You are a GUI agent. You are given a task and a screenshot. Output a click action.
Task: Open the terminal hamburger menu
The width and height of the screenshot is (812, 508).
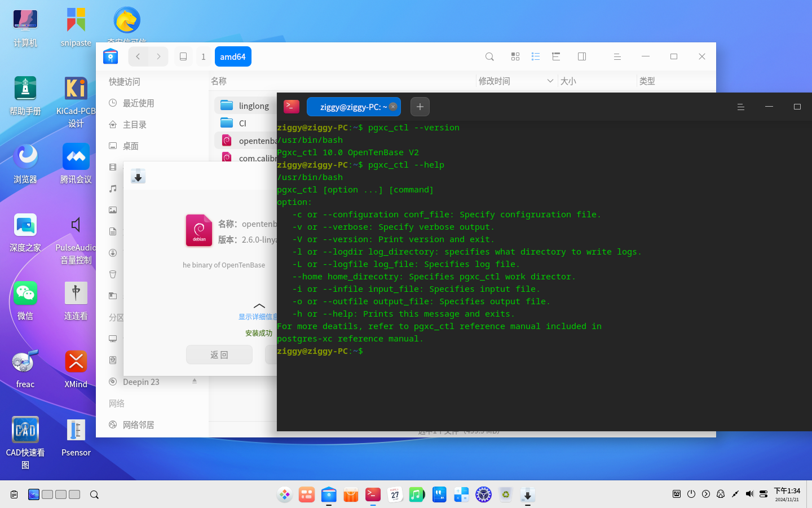(741, 107)
